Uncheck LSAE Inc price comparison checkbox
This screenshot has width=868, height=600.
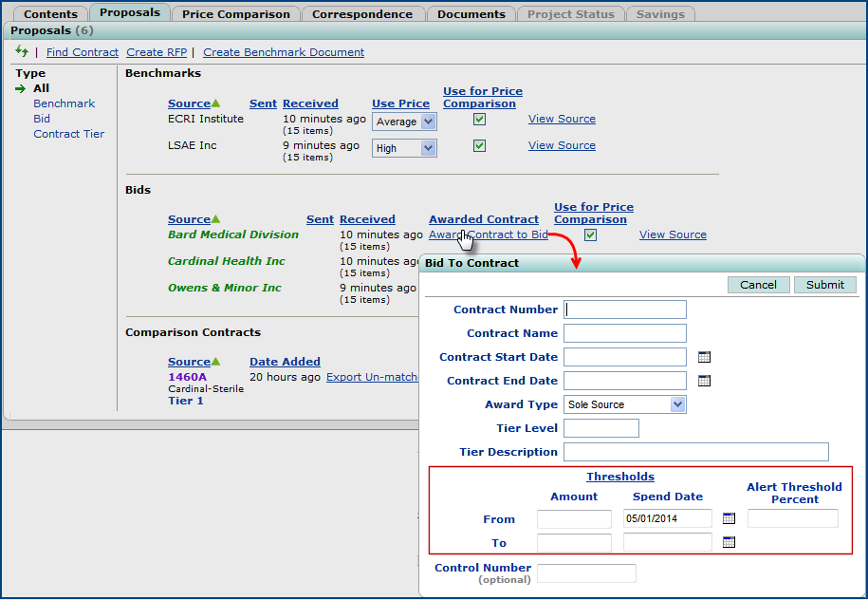pos(480,146)
